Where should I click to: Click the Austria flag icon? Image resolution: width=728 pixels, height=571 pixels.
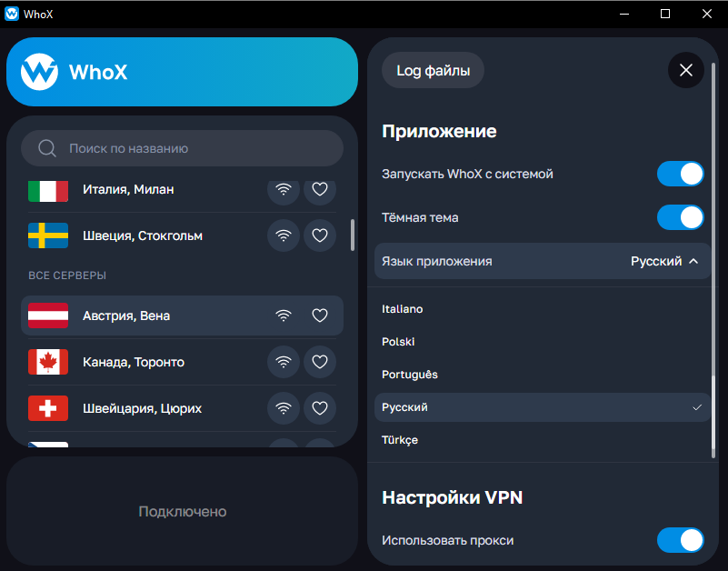point(48,316)
